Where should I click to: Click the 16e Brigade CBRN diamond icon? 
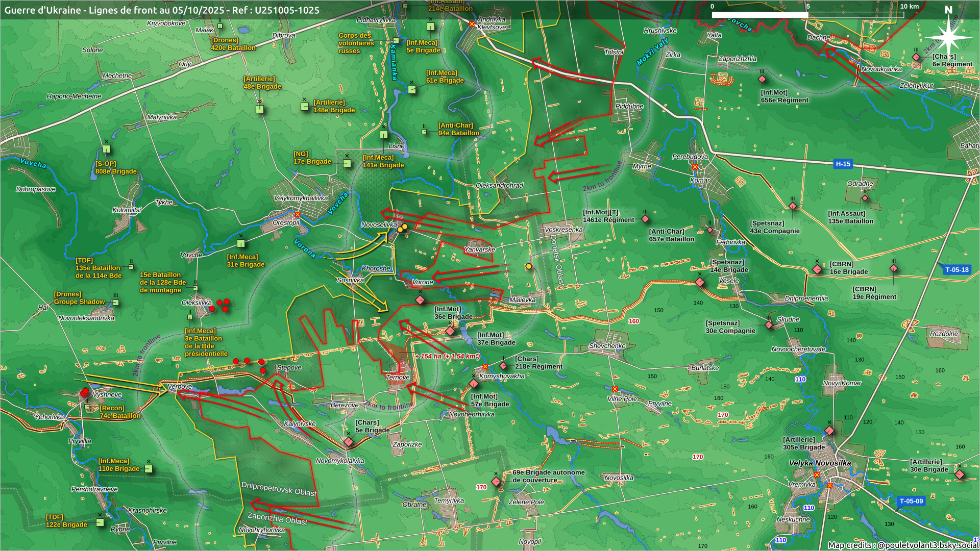tap(817, 269)
